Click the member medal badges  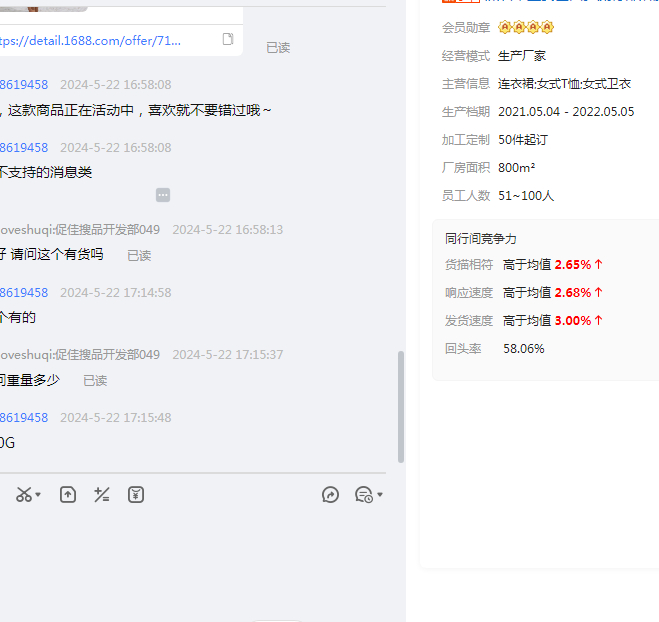click(x=526, y=27)
